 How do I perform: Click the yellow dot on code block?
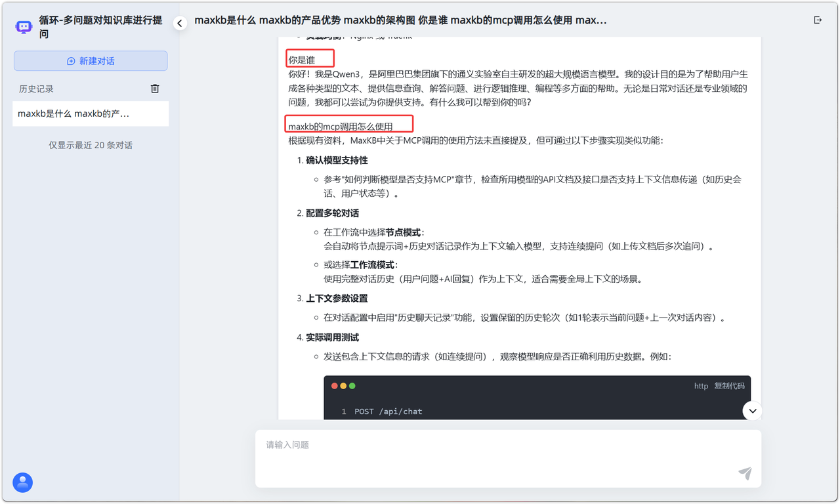pyautogui.click(x=343, y=386)
